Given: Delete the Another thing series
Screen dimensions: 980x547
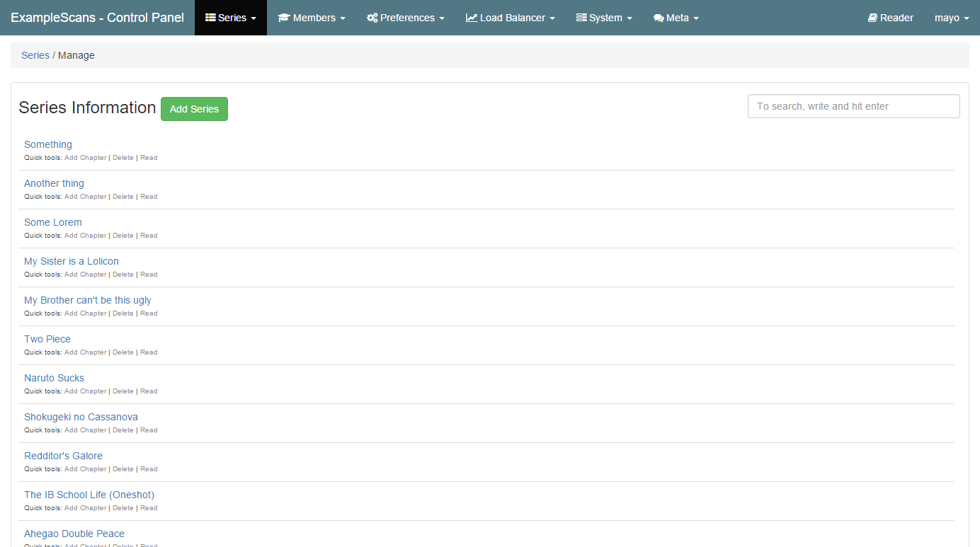Looking at the screenshot, I should point(123,197).
